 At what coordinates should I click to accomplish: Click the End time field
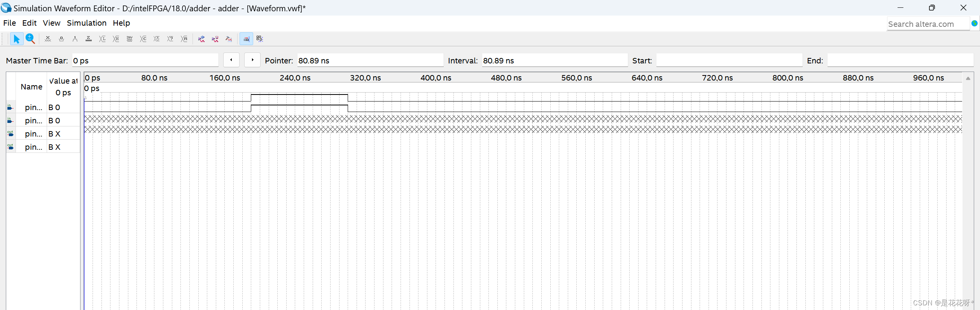pos(900,60)
